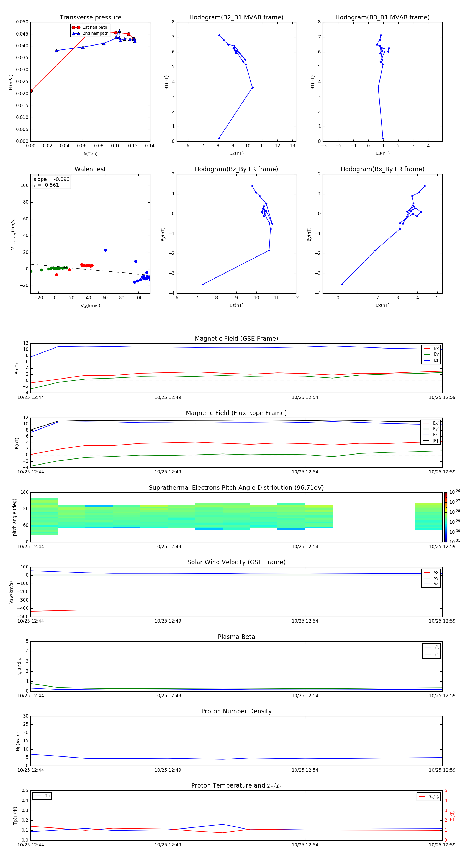Click '10/25 12:49' tick under Proton Temperature plot
Screen dimensions: 473x868
pos(168,845)
